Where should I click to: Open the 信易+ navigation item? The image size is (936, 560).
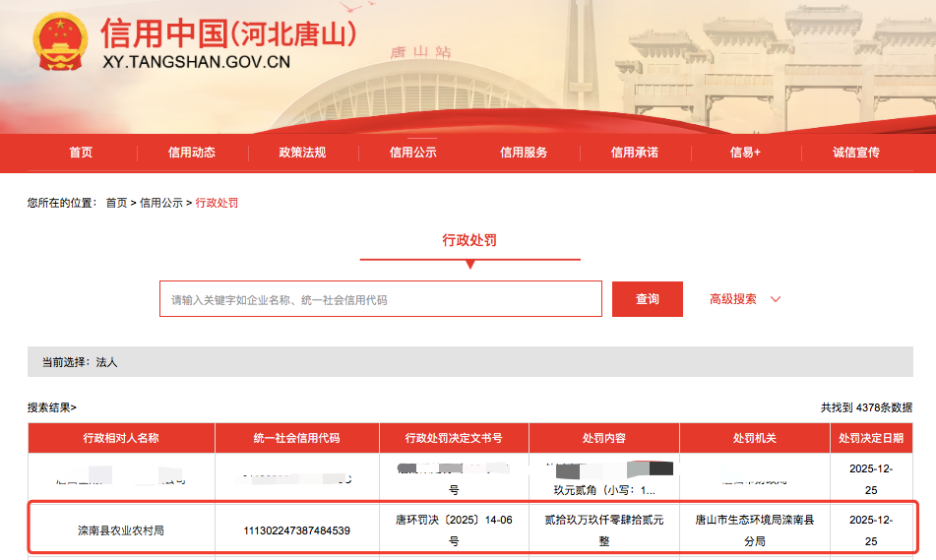pyautogui.click(x=745, y=153)
